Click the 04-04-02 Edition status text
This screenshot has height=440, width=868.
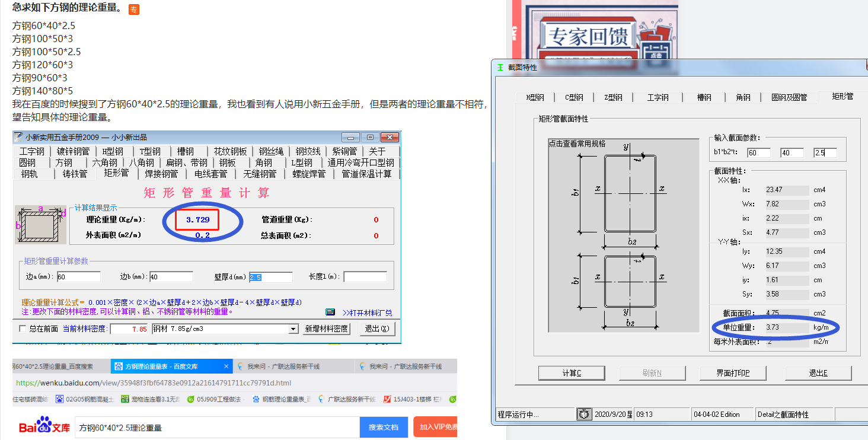pos(717,415)
